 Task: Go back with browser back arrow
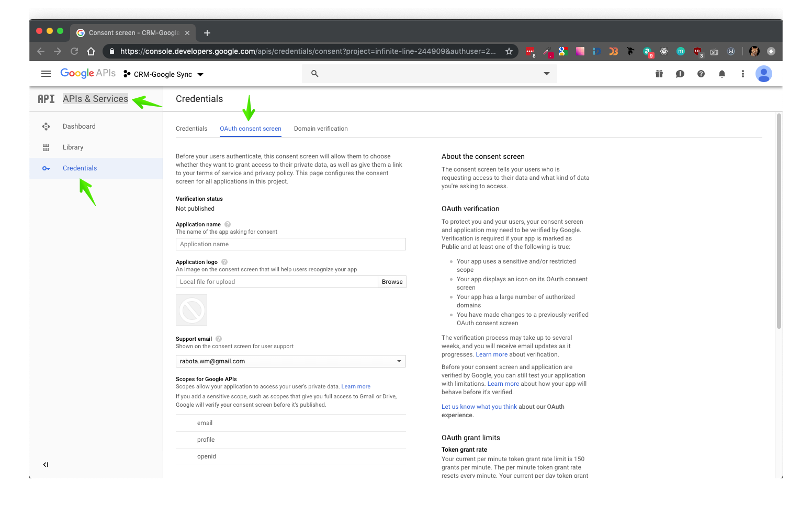tap(41, 51)
